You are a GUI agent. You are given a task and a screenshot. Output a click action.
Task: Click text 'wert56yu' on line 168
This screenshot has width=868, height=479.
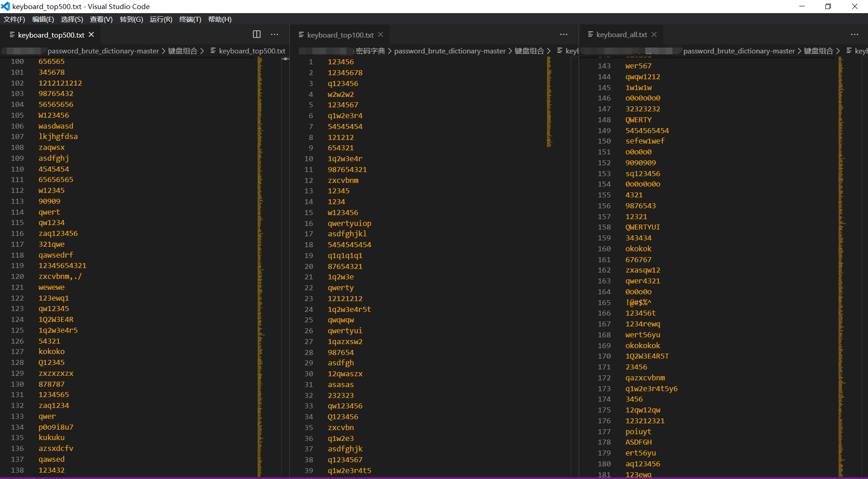643,335
